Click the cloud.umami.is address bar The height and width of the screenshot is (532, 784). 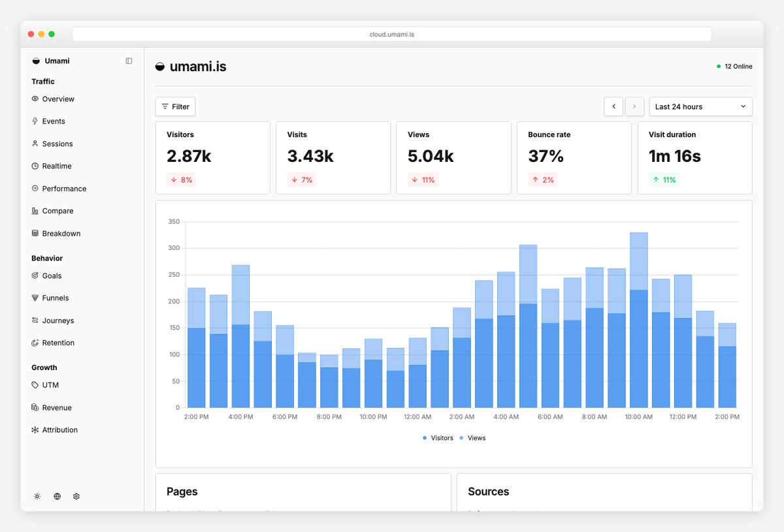pos(392,34)
